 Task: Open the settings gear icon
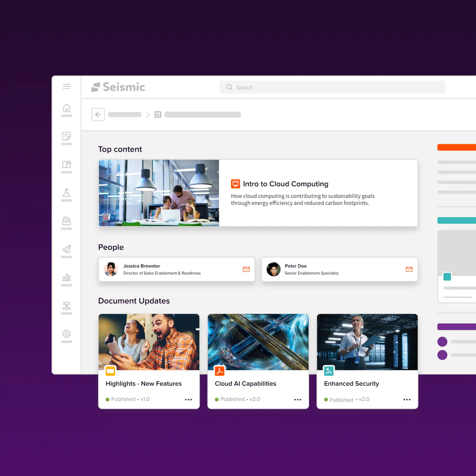tap(66, 333)
